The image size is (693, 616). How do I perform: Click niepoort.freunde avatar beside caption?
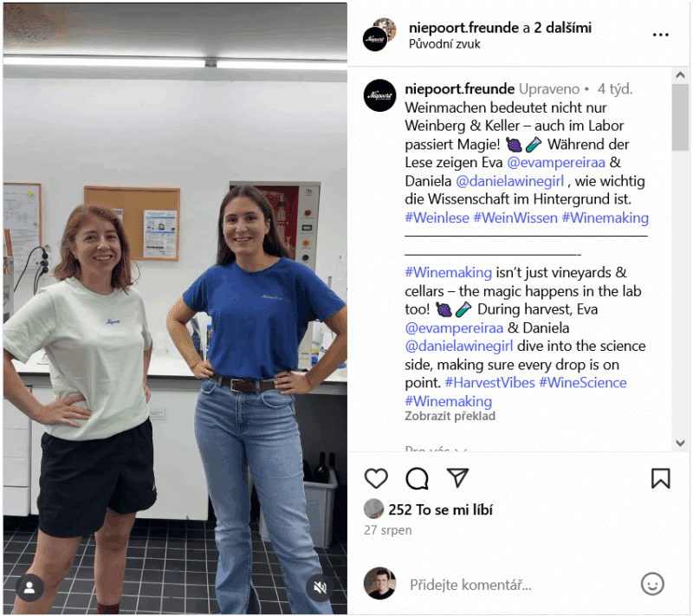(379, 95)
